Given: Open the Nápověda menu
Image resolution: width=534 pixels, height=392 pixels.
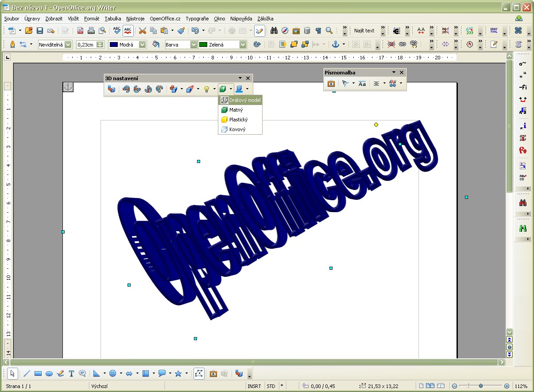Looking at the screenshot, I should point(241,19).
